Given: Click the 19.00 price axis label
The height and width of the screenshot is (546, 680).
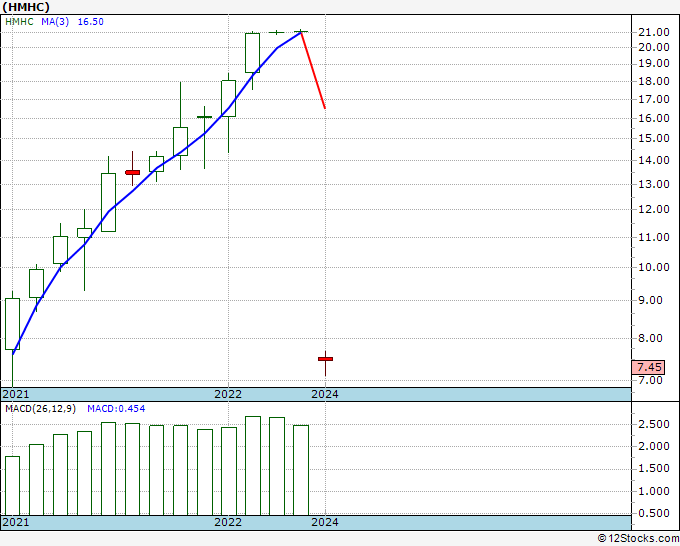Looking at the screenshot, I should (654, 63).
